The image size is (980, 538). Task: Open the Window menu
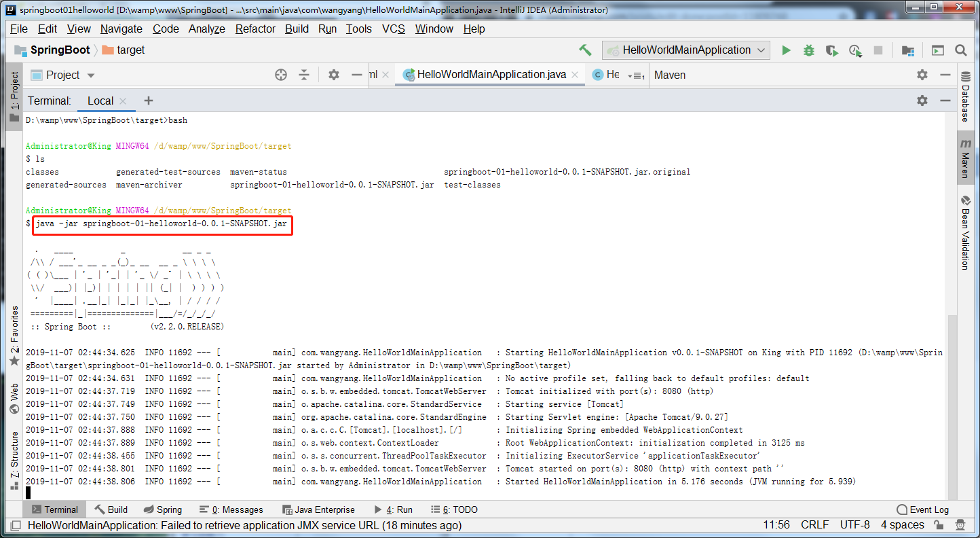coord(434,29)
